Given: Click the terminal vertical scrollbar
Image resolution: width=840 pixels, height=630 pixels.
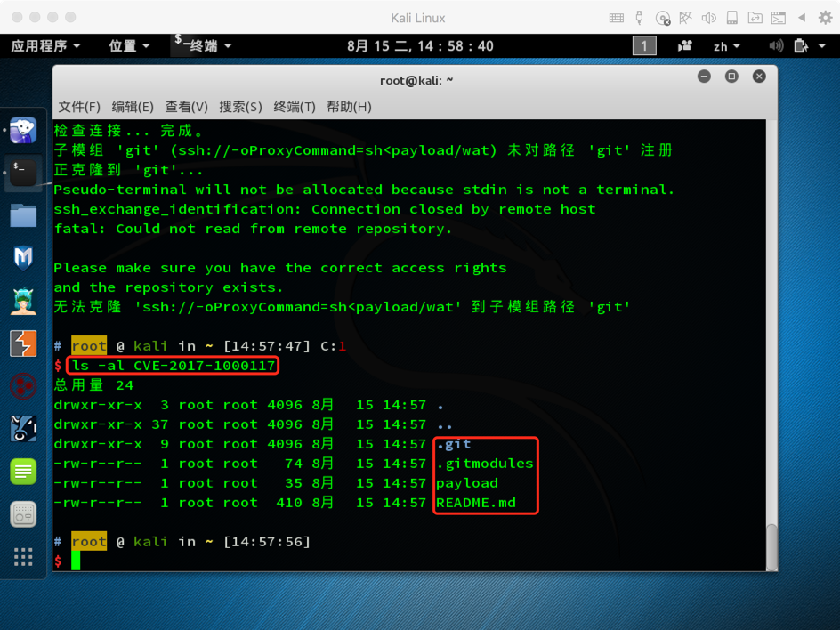Looking at the screenshot, I should (771, 547).
